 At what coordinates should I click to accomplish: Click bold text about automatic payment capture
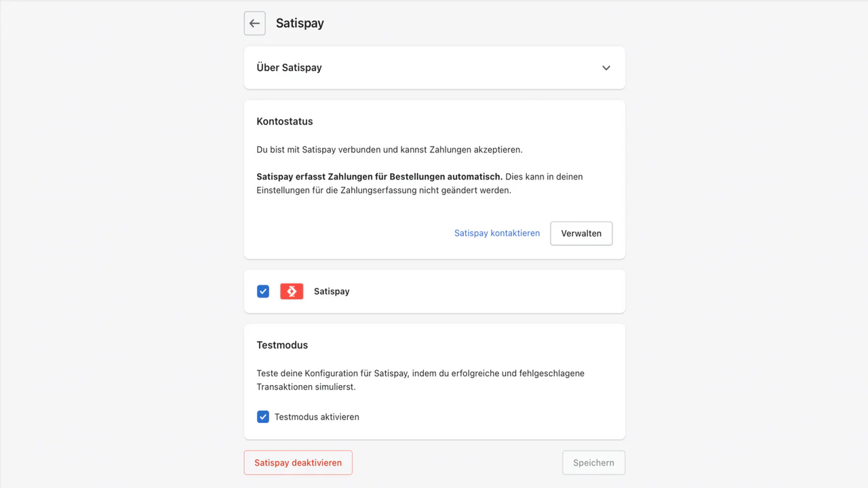[x=380, y=177]
